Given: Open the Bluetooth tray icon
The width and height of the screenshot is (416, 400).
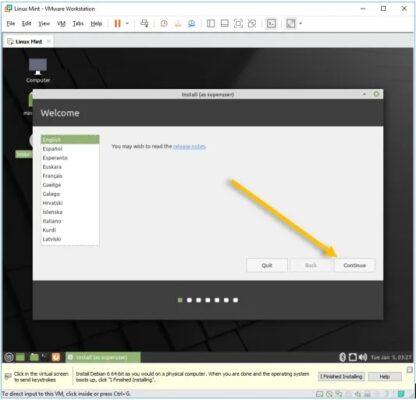Looking at the screenshot, I should [x=342, y=357].
